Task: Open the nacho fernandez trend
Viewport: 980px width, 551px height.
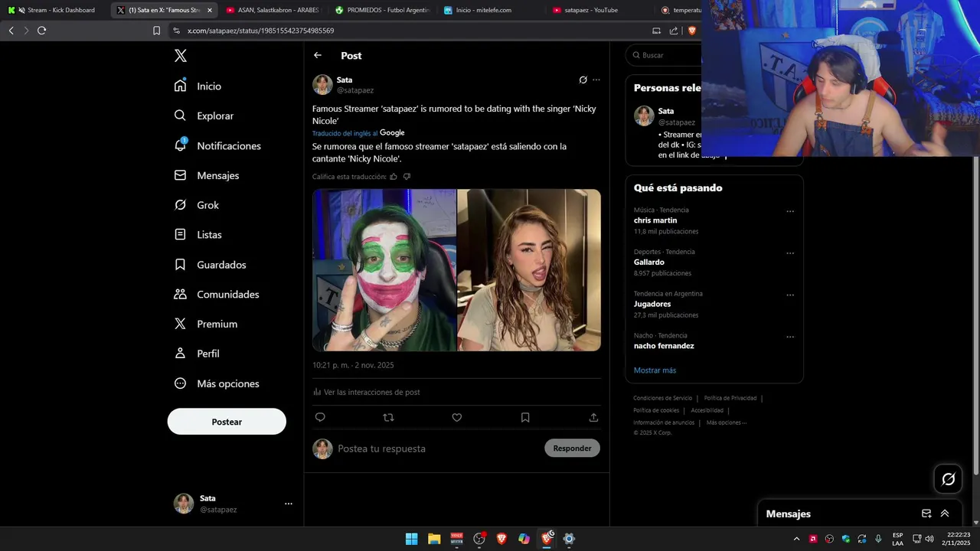Action: coord(664,346)
